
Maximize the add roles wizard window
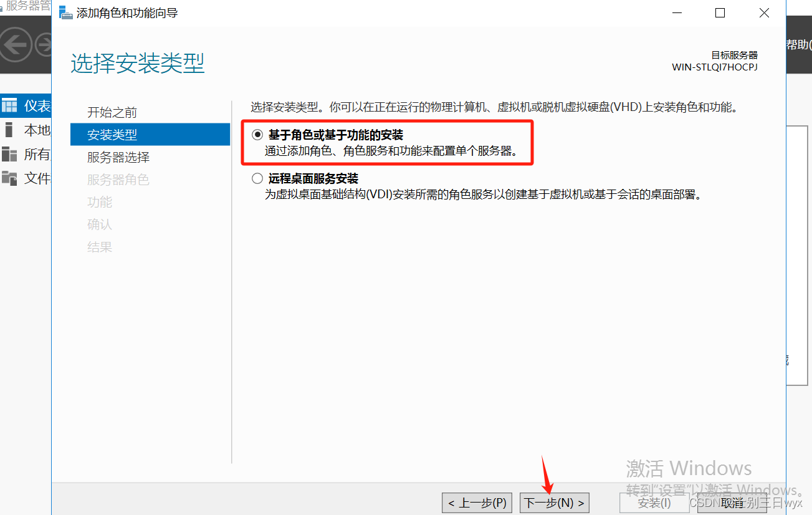720,12
